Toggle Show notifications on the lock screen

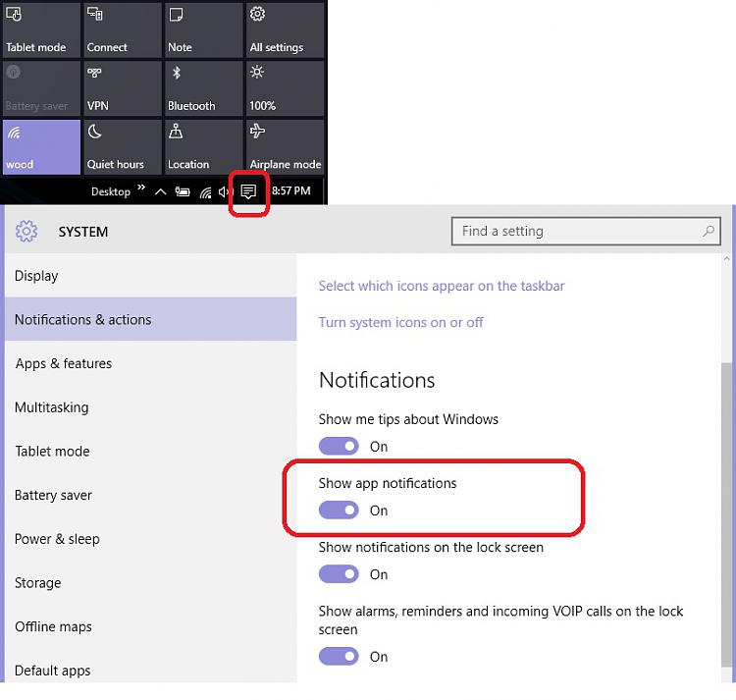tap(339, 573)
